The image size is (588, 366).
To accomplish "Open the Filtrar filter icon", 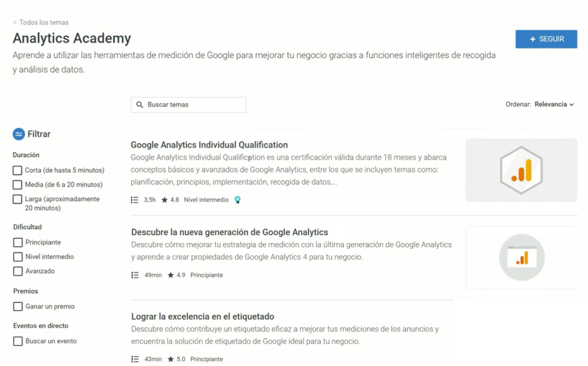I will [x=19, y=133].
